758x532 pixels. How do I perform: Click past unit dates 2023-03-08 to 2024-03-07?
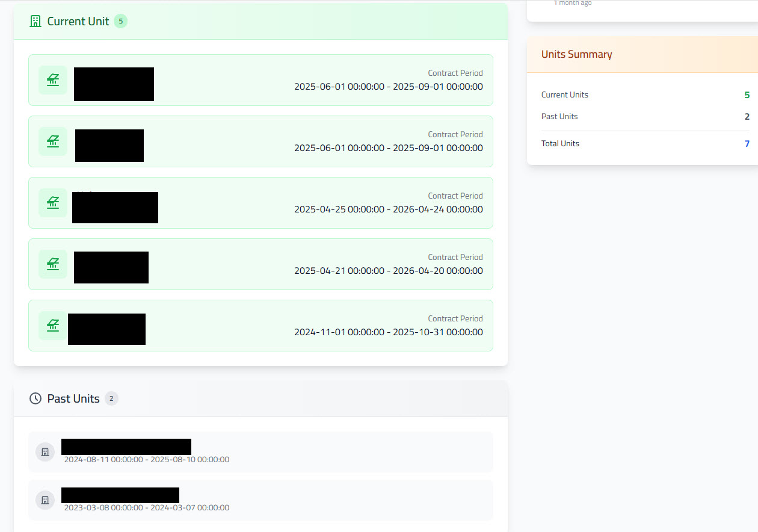coord(147,507)
